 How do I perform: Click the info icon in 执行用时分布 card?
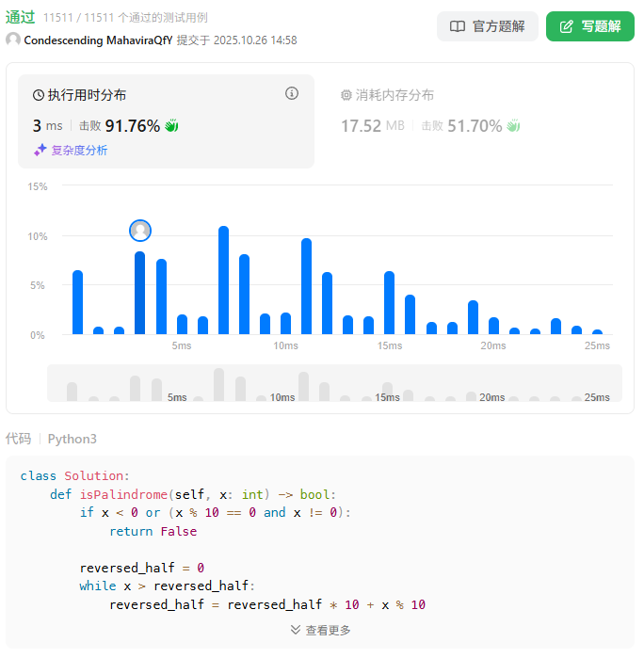292,93
